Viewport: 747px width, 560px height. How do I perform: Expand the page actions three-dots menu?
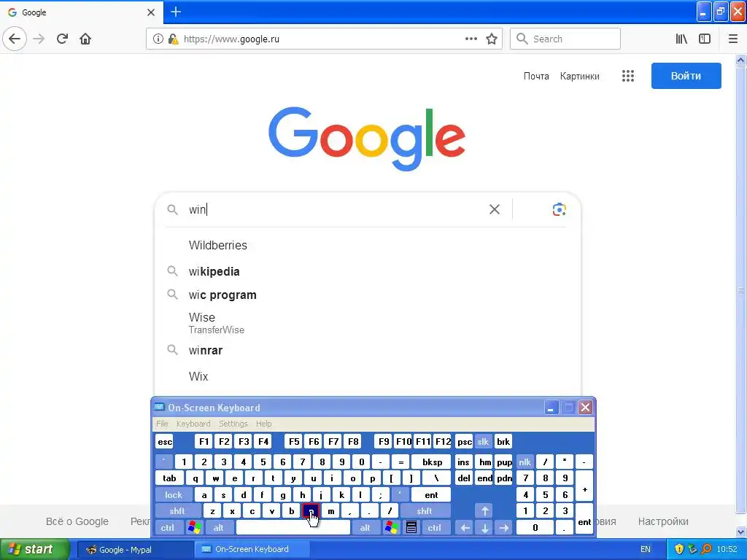coord(471,39)
